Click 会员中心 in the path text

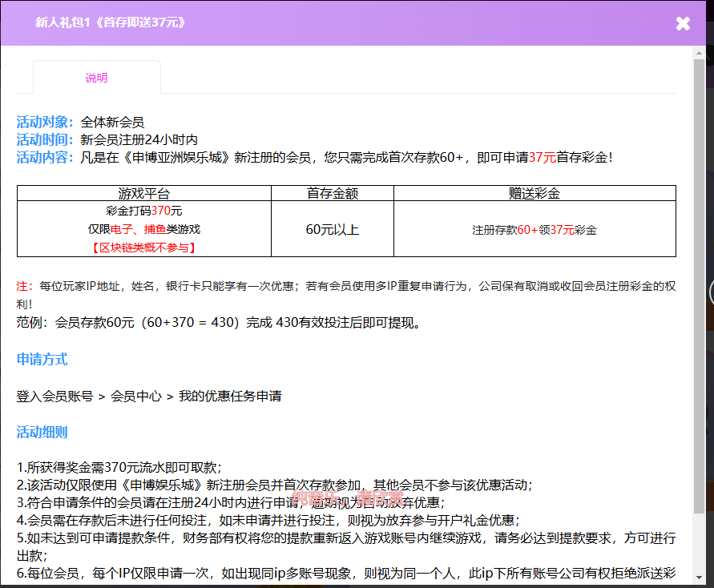click(136, 397)
